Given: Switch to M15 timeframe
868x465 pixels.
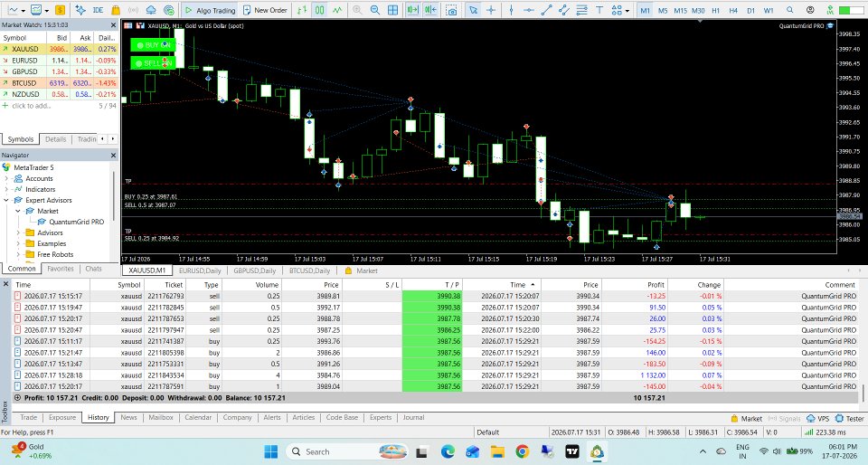Looking at the screenshot, I should click(680, 10).
